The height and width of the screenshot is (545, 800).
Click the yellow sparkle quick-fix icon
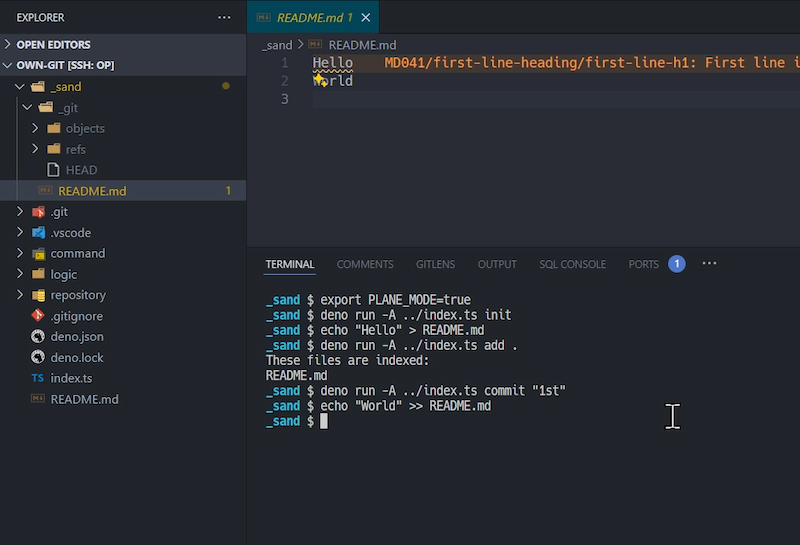coord(320,80)
